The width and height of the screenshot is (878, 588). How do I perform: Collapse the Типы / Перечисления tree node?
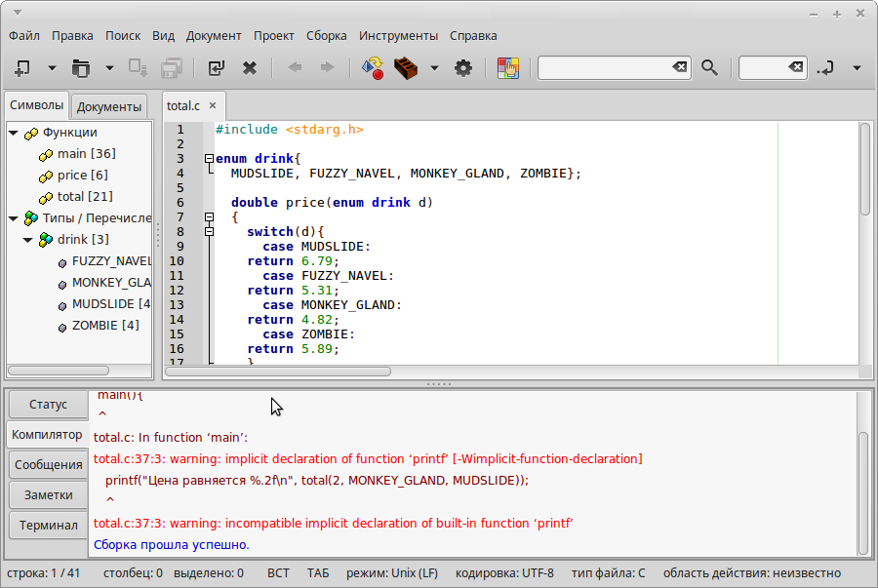(x=14, y=218)
